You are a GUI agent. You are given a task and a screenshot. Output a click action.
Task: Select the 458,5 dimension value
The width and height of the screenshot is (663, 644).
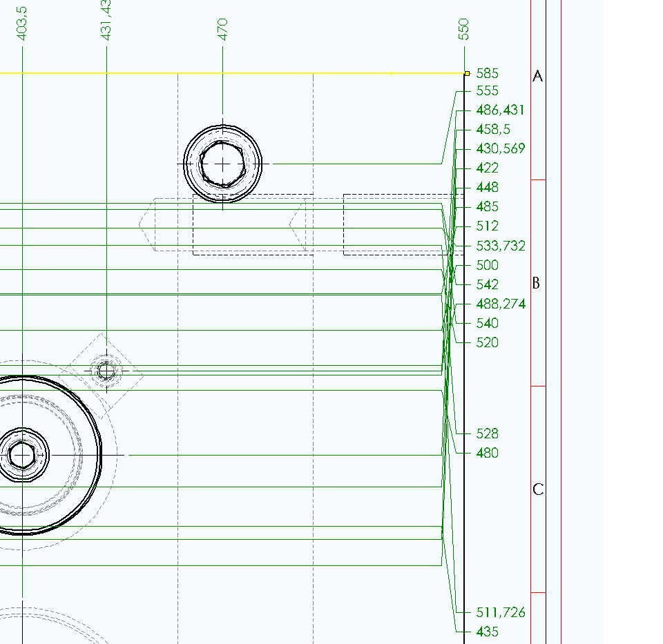pos(493,129)
